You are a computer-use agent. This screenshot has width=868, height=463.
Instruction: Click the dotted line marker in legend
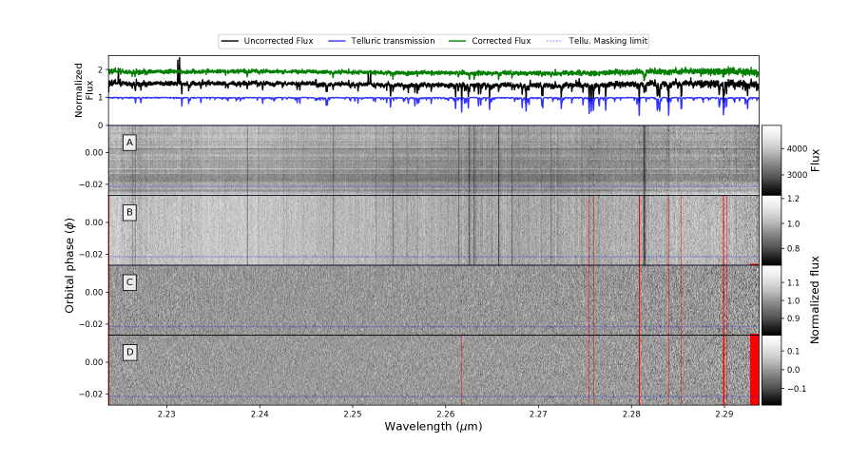coord(555,42)
